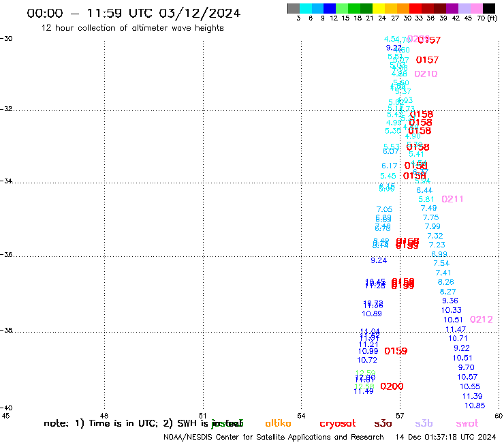Click the '00:00 – 11:59 UTC 03/12/2024' title

(x=133, y=13)
